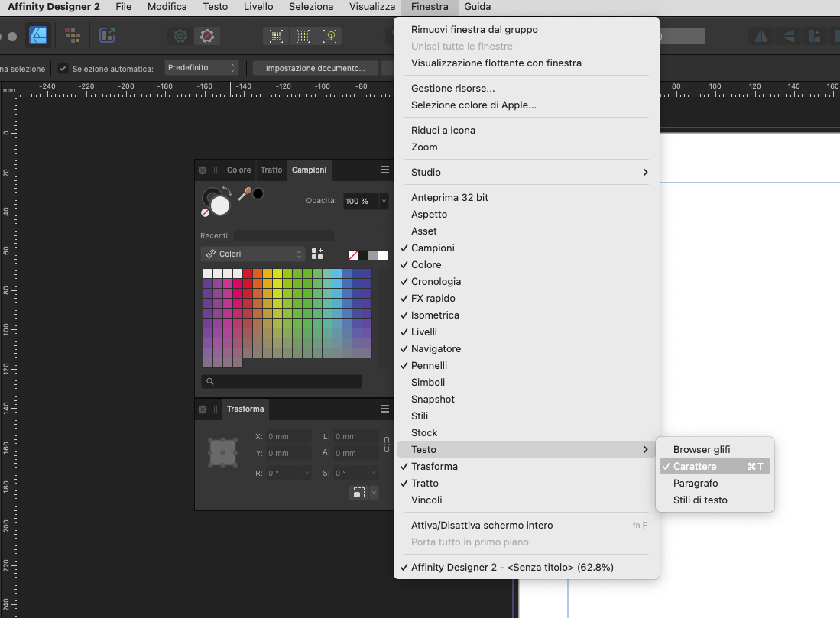Click the search magnifier icon in Campioni
The image size is (840, 618).
(210, 381)
